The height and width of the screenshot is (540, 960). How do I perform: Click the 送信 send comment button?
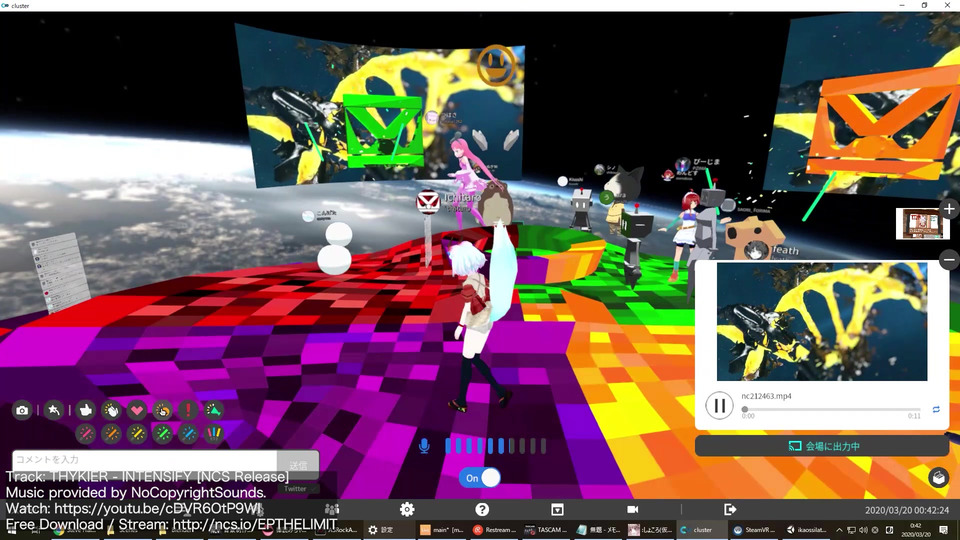pos(298,465)
